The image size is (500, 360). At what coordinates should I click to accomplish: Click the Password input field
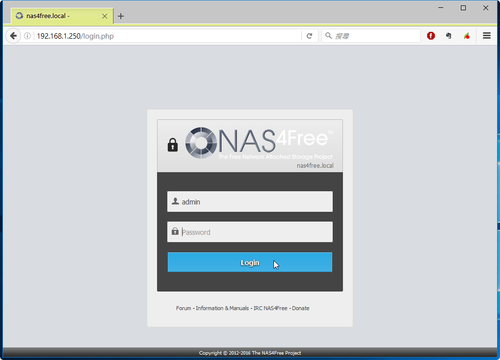250,232
